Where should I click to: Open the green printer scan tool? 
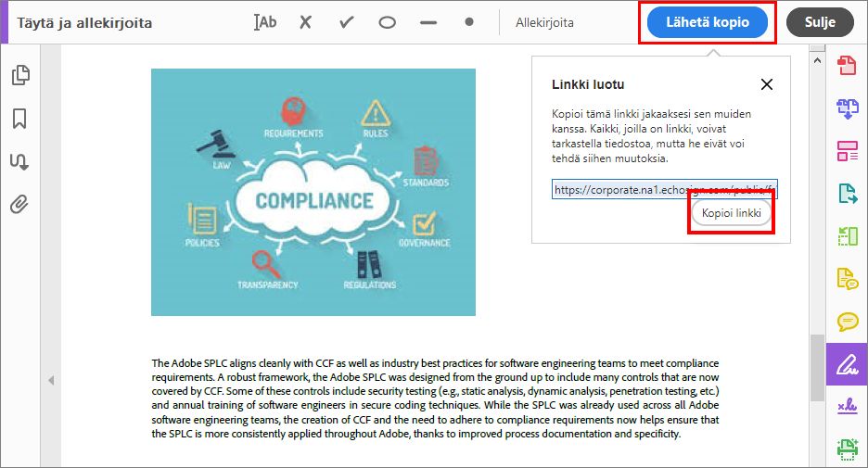click(847, 449)
